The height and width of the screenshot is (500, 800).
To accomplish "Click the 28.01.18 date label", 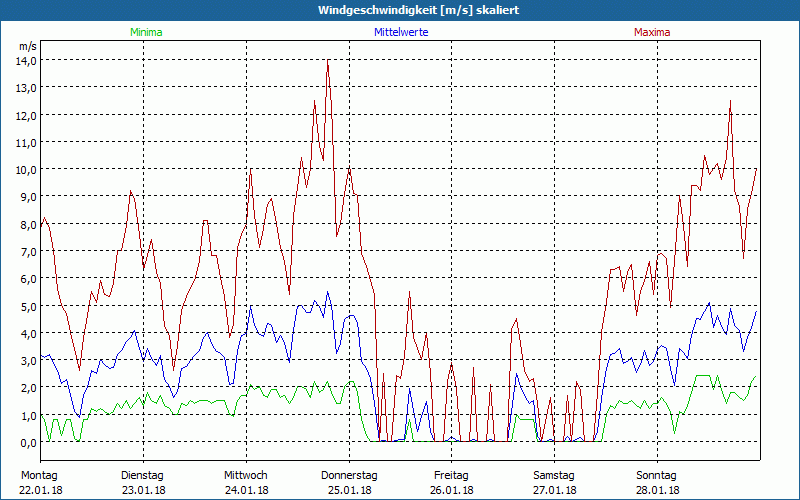I will pyautogui.click(x=656, y=490).
